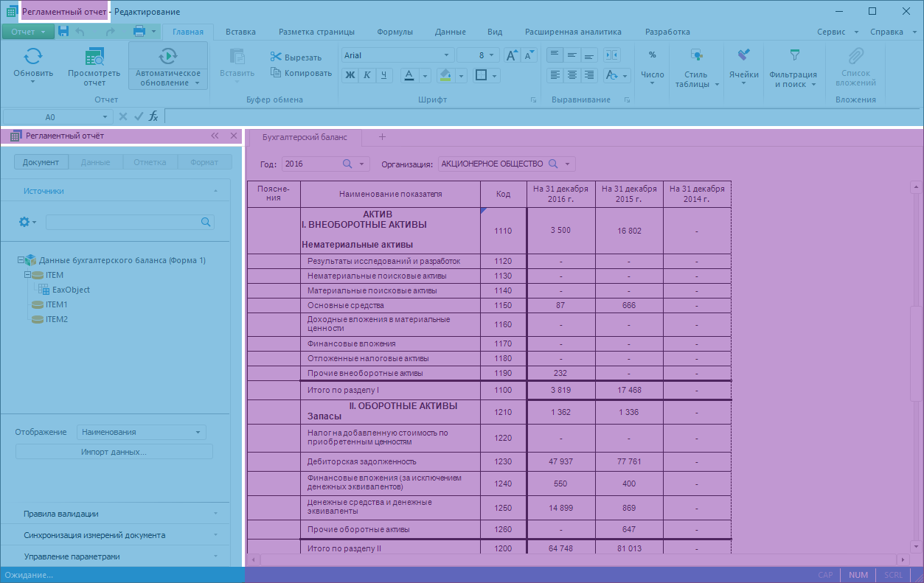Click the search field in Источники panel
This screenshot has width=924, height=583.
pos(123,222)
